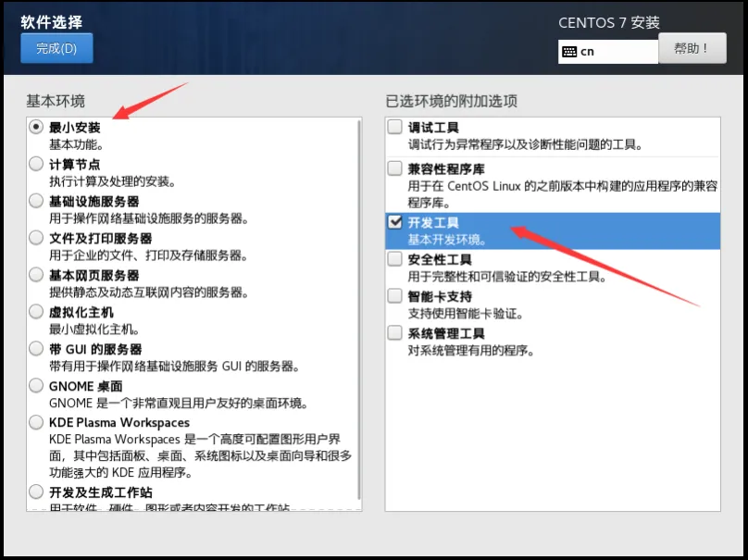Click the text 最小虚拟化主机。
748x560 pixels.
point(94,330)
